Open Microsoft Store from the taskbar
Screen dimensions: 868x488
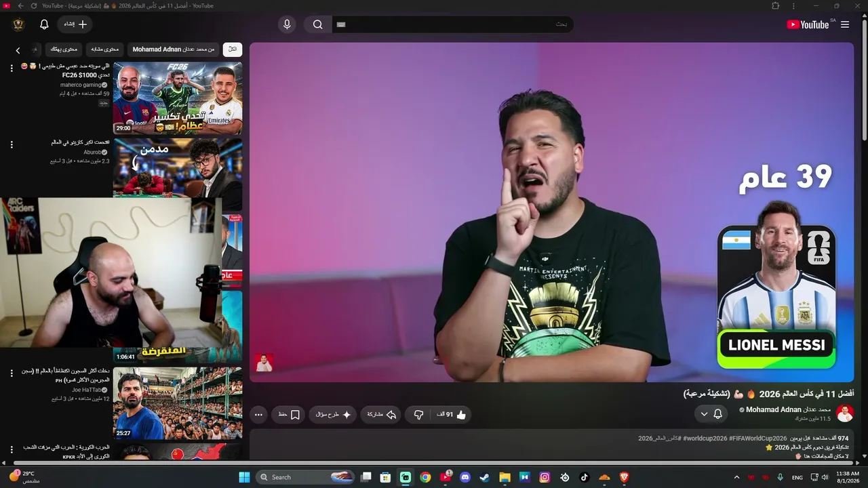pyautogui.click(x=385, y=477)
